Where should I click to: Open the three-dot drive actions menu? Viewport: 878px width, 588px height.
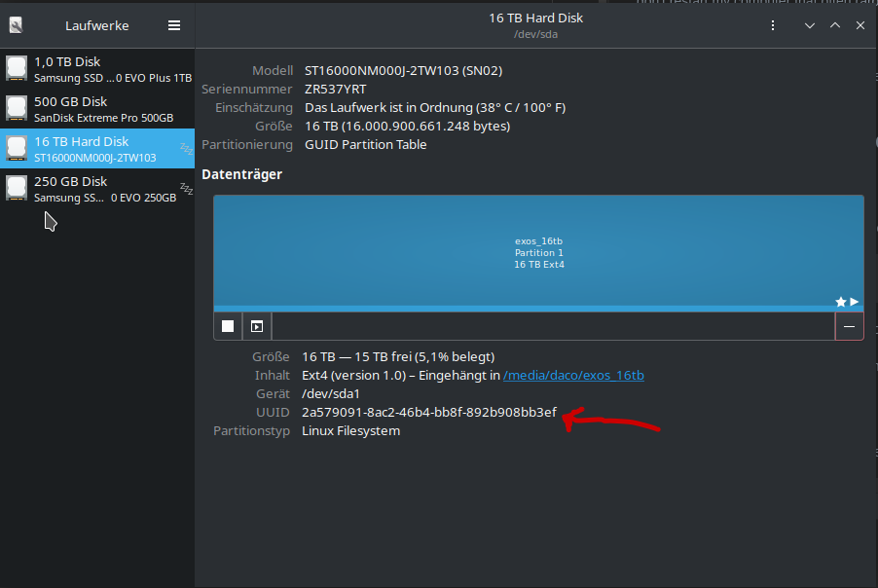pos(773,25)
